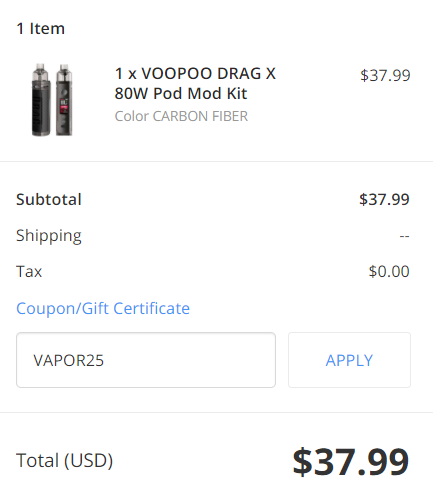
Task: Click the Total (USD) label
Action: click(65, 461)
